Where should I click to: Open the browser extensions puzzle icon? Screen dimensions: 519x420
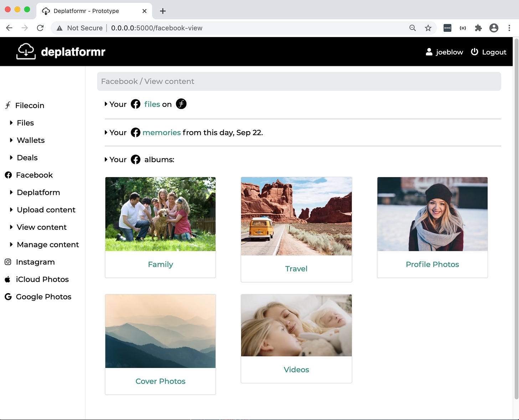478,28
